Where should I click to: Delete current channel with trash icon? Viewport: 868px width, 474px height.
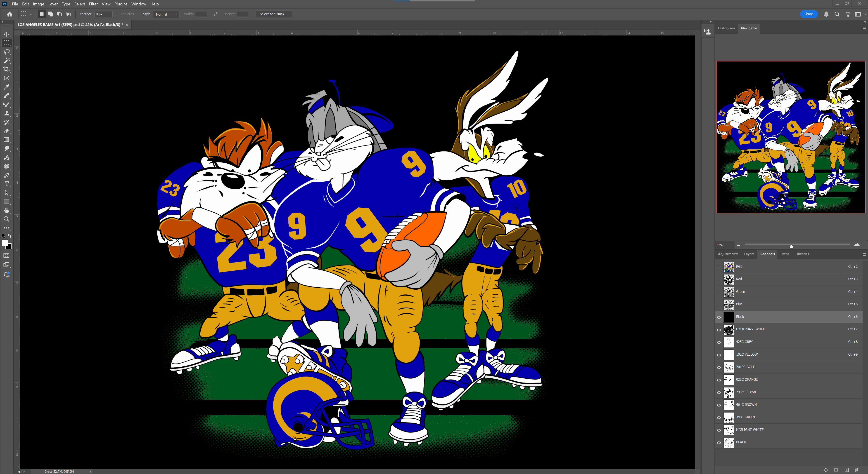click(856, 470)
